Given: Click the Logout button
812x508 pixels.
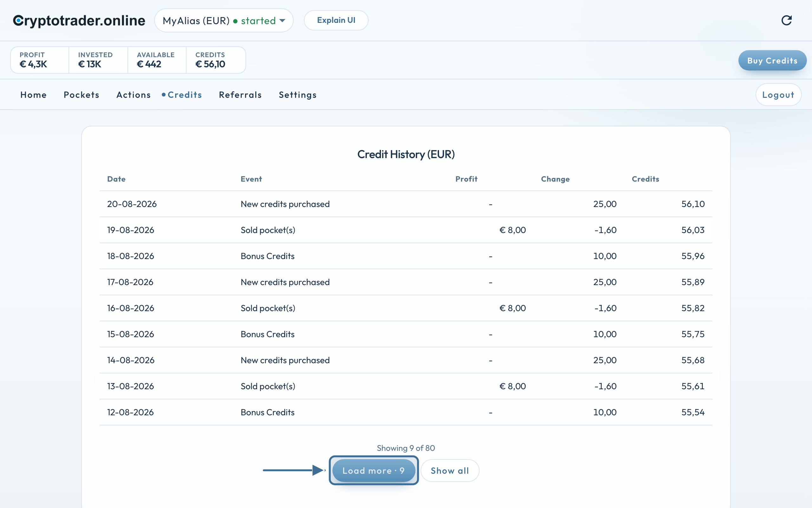Looking at the screenshot, I should click(778, 95).
